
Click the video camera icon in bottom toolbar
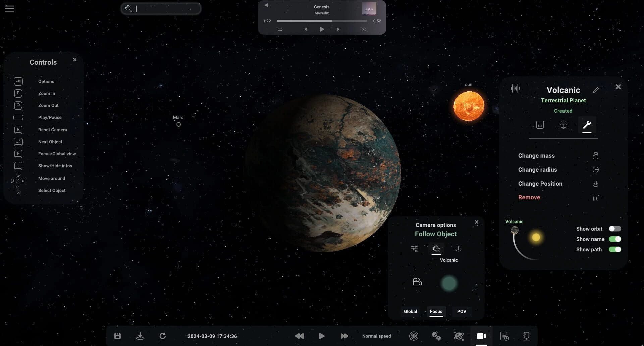tap(481, 336)
